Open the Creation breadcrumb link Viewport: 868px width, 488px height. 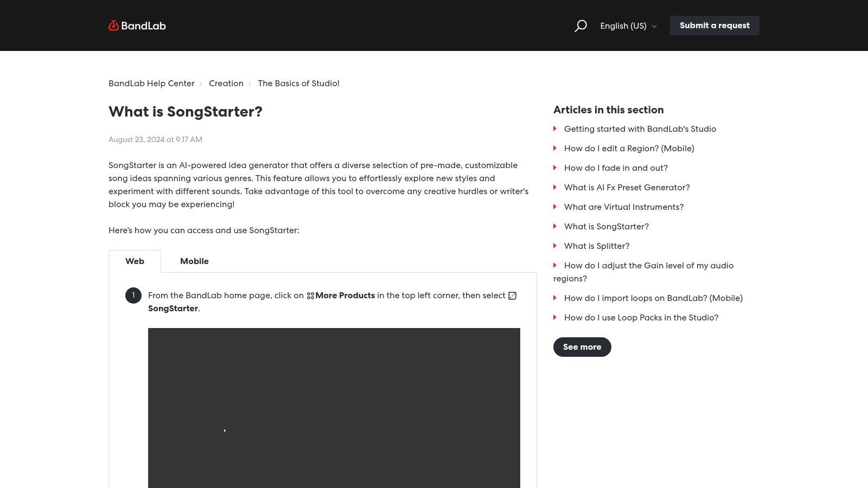(226, 83)
